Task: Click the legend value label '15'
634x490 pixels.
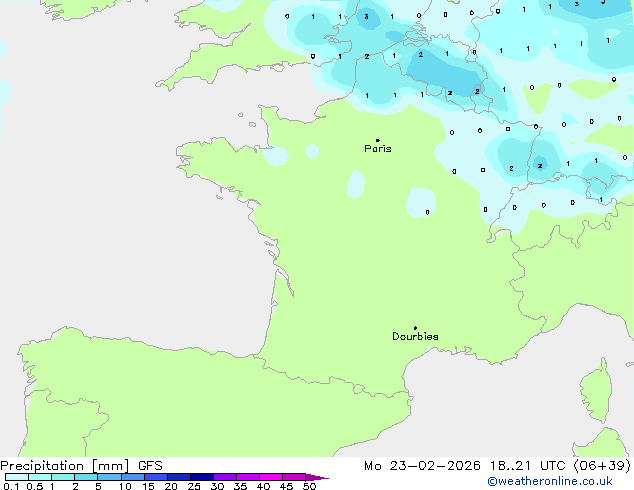Action: click(x=148, y=486)
